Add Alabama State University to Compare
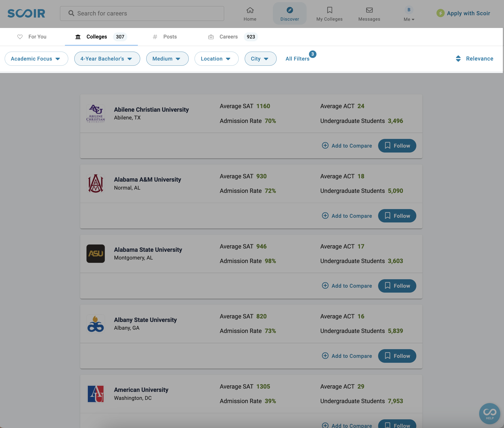Viewport: 504px width, 428px height. pos(347,286)
